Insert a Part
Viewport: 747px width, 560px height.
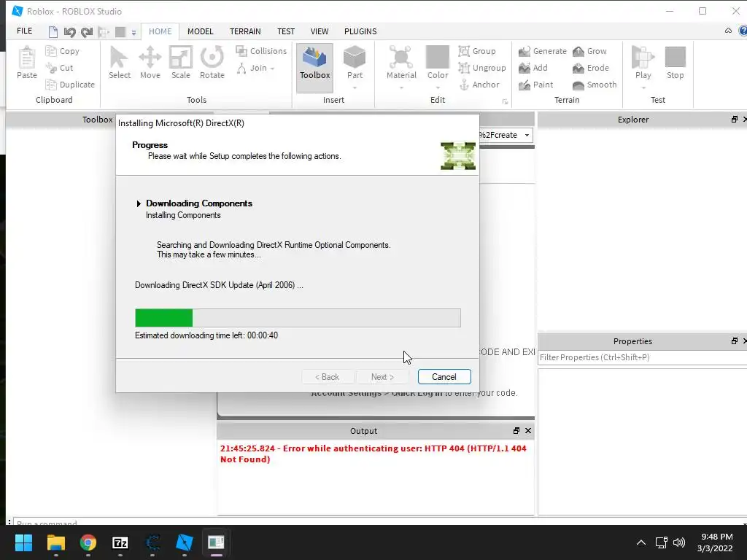pyautogui.click(x=355, y=63)
